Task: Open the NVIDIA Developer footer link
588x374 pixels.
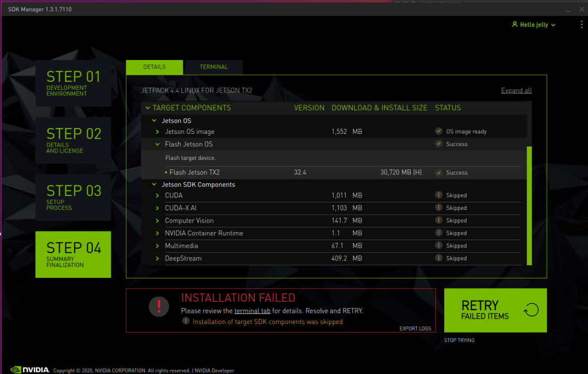Action: pyautogui.click(x=214, y=371)
